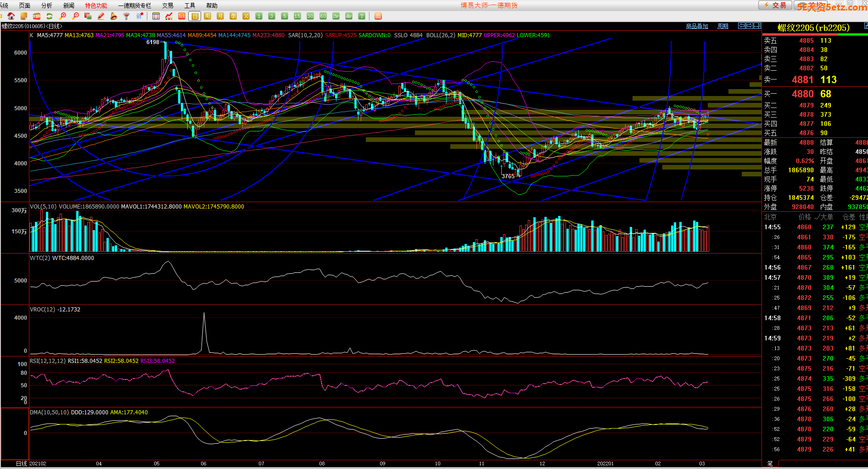
Task: Toggle the weekly 周 period button
Action: (x=207, y=16)
